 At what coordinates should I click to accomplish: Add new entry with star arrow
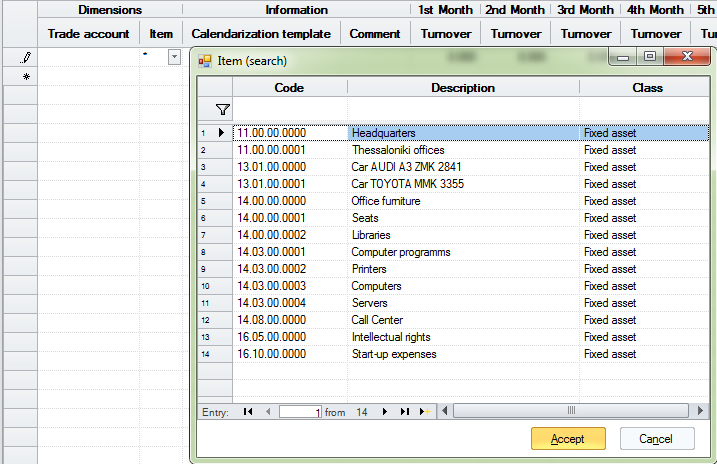click(425, 412)
